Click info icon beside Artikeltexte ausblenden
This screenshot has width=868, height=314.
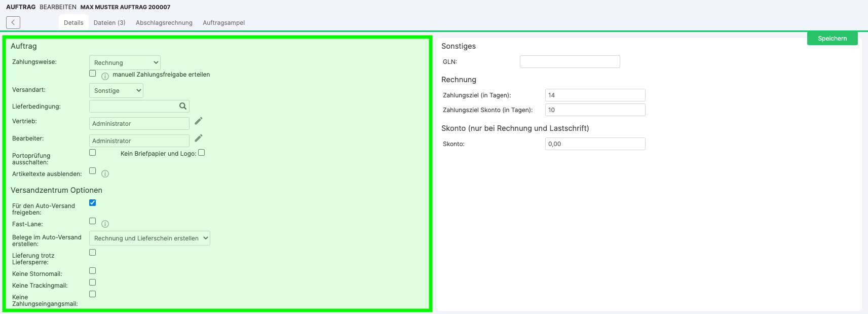tap(105, 173)
